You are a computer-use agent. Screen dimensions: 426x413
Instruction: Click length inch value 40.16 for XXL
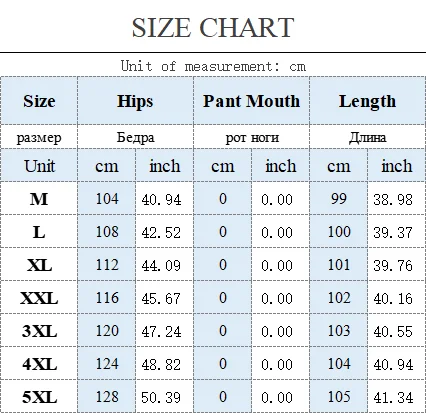393,298
